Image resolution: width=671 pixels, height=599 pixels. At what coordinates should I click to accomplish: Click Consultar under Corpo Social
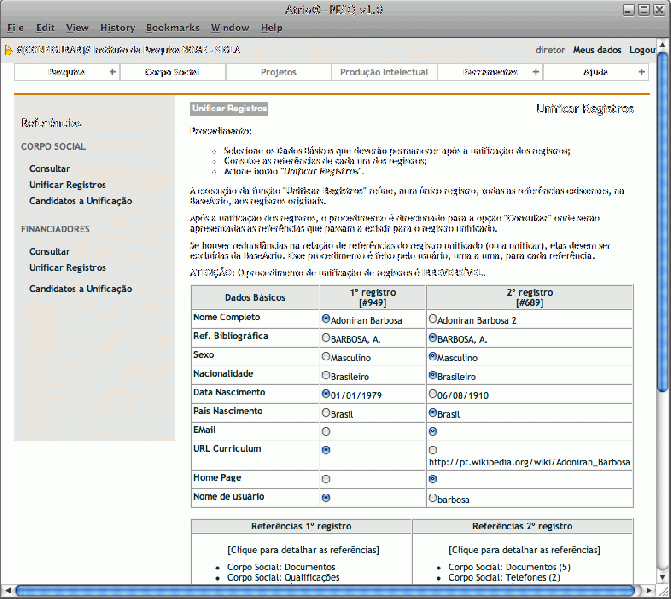click(50, 169)
